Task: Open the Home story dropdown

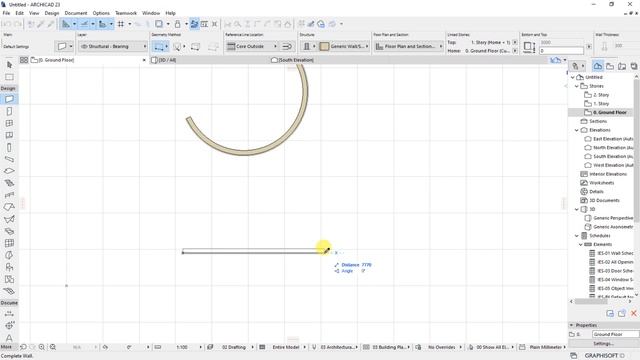Action: pyautogui.click(x=515, y=51)
